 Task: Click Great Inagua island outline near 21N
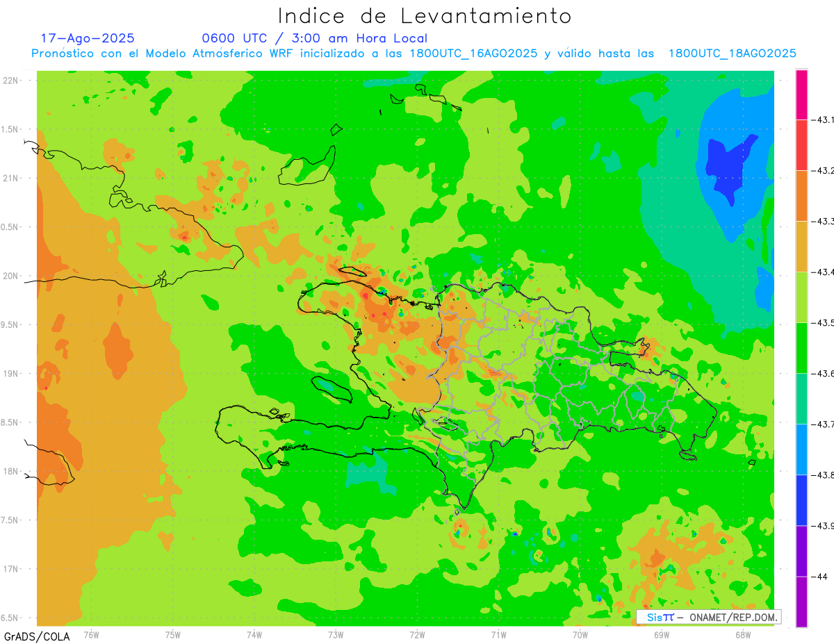tap(307, 166)
